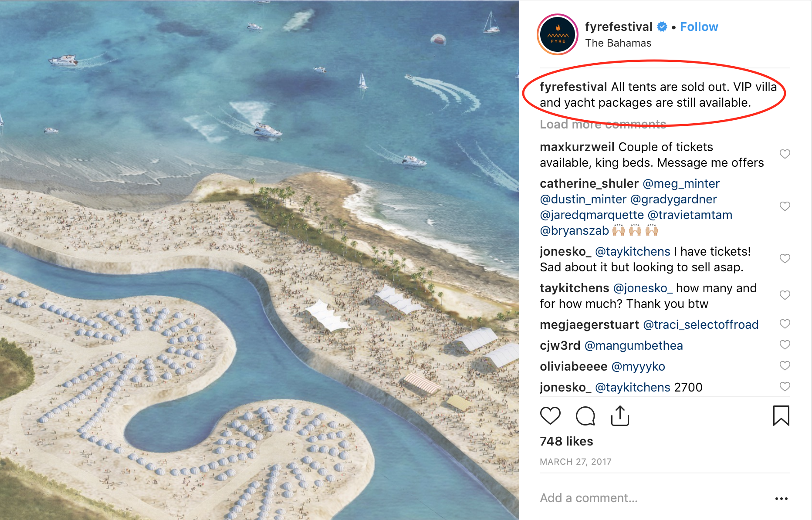Like maxkurzweil's comment with its heart
The image size is (812, 520).
[785, 154]
